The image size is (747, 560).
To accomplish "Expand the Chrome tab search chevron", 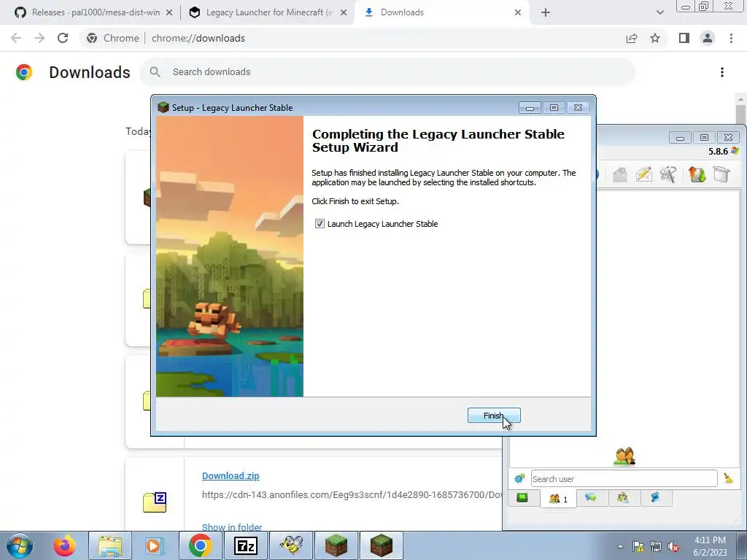I will (659, 12).
